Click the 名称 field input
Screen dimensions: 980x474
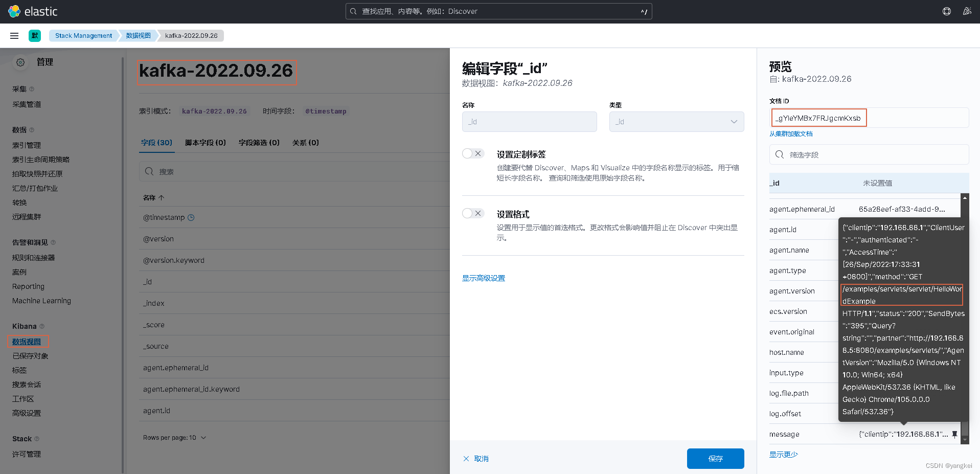coord(529,122)
